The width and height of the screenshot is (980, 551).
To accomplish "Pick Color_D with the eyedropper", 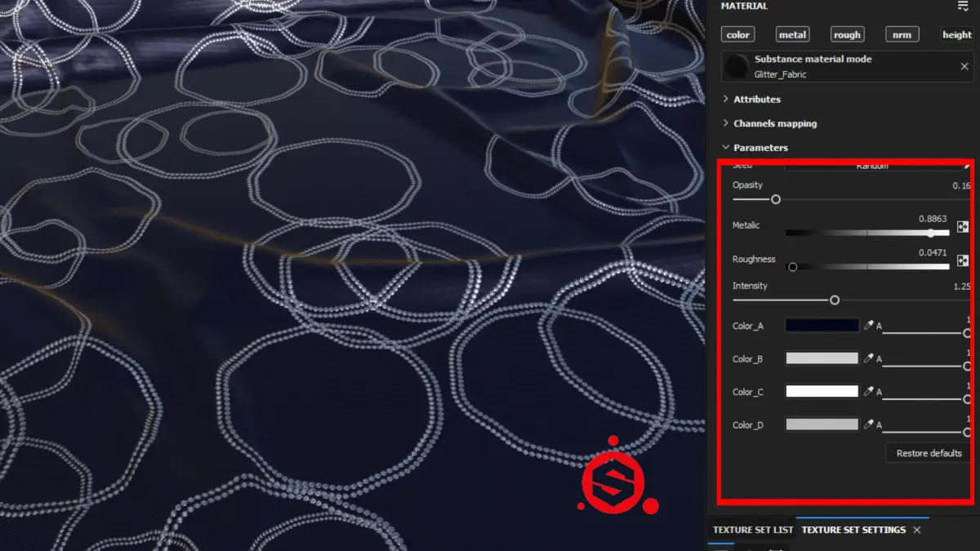I will tap(869, 424).
